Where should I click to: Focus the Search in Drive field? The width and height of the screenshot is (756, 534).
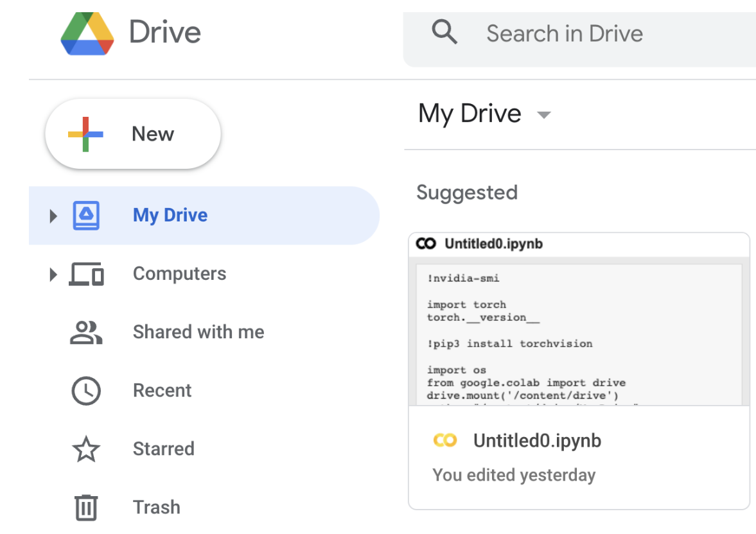579,40
